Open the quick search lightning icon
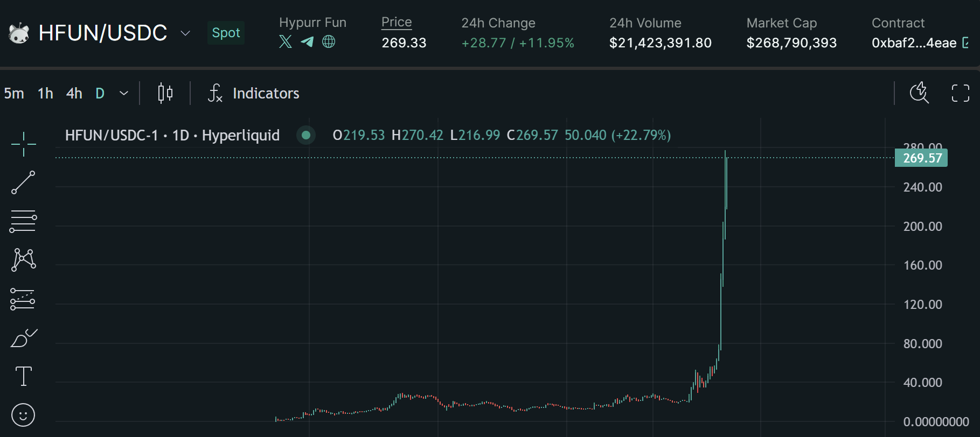Viewport: 980px width, 437px height. (x=919, y=93)
